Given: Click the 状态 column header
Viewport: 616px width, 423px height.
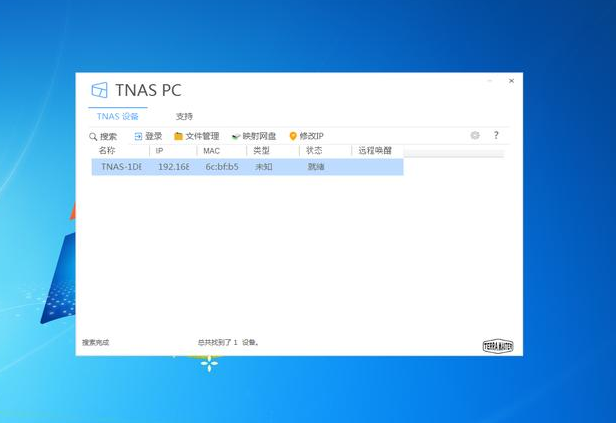Looking at the screenshot, I should pos(314,150).
